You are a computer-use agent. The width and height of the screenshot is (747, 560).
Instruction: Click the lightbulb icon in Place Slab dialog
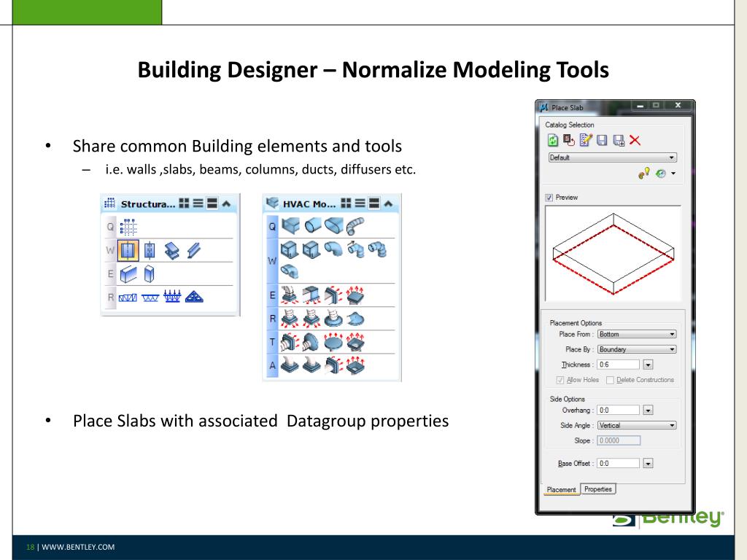[644, 174]
